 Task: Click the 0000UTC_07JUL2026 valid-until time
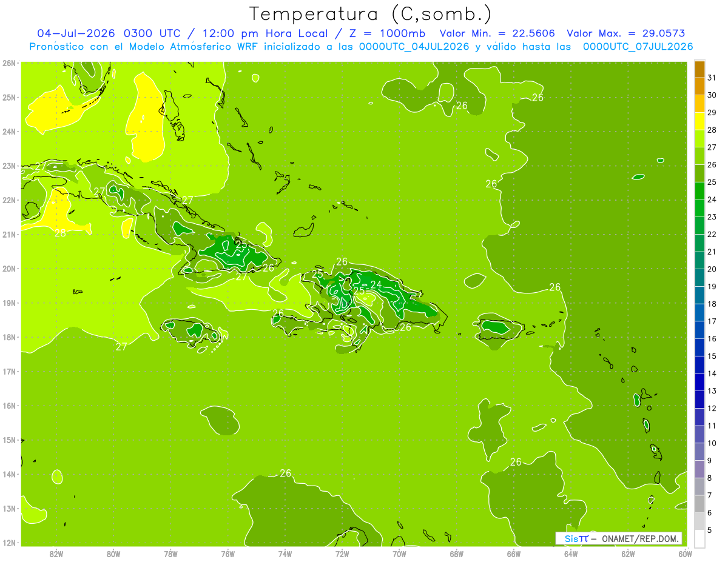click(x=638, y=47)
